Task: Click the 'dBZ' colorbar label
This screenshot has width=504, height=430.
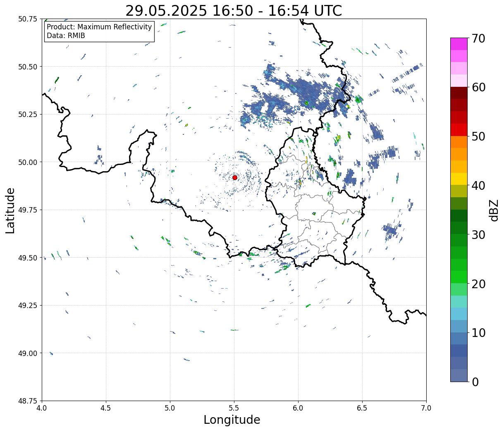Action: pyautogui.click(x=494, y=210)
